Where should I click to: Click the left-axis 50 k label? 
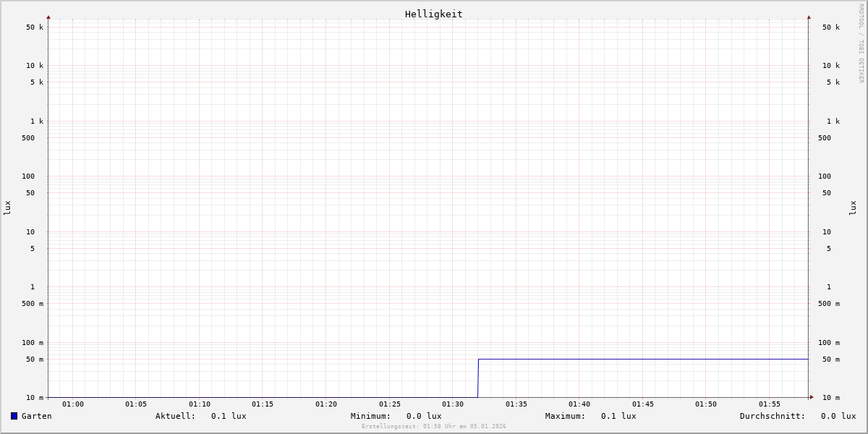click(35, 27)
